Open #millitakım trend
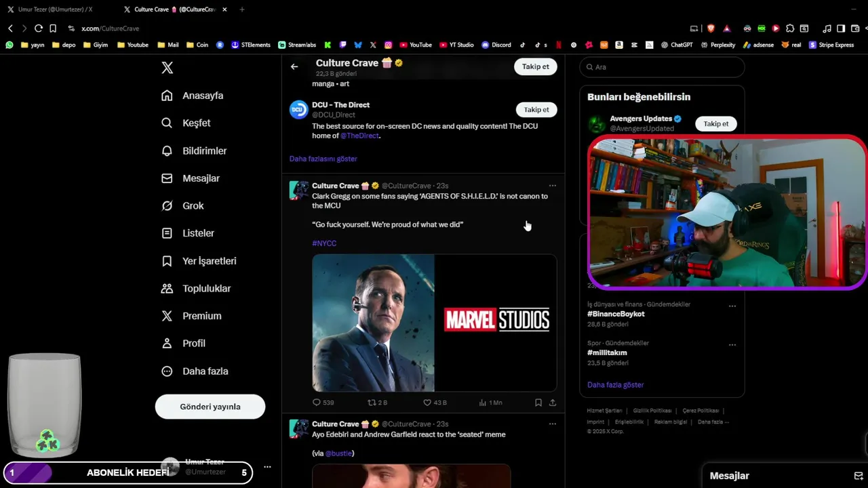This screenshot has height=488, width=868. [607, 353]
